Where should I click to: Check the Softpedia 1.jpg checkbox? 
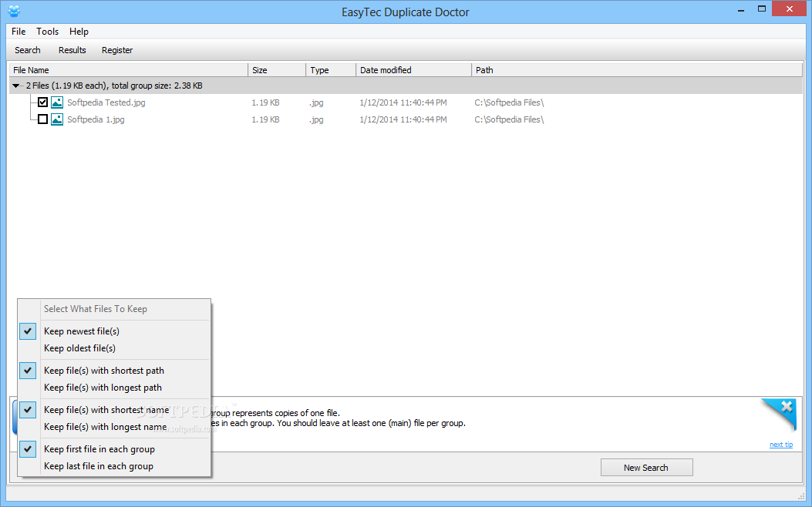[43, 119]
